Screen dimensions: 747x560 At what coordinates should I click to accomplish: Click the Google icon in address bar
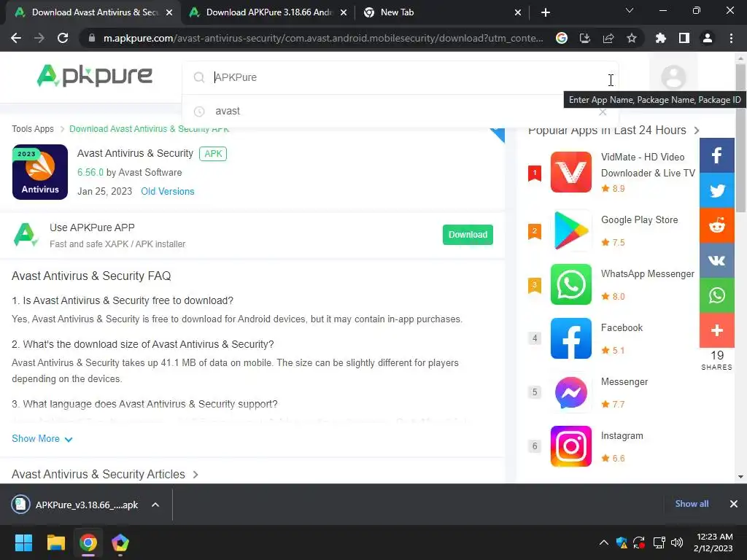(562, 38)
